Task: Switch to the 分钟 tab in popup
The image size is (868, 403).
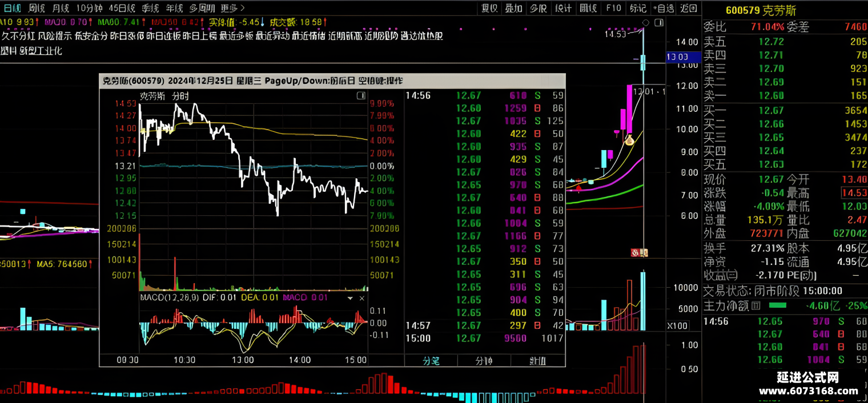Action: (x=484, y=360)
